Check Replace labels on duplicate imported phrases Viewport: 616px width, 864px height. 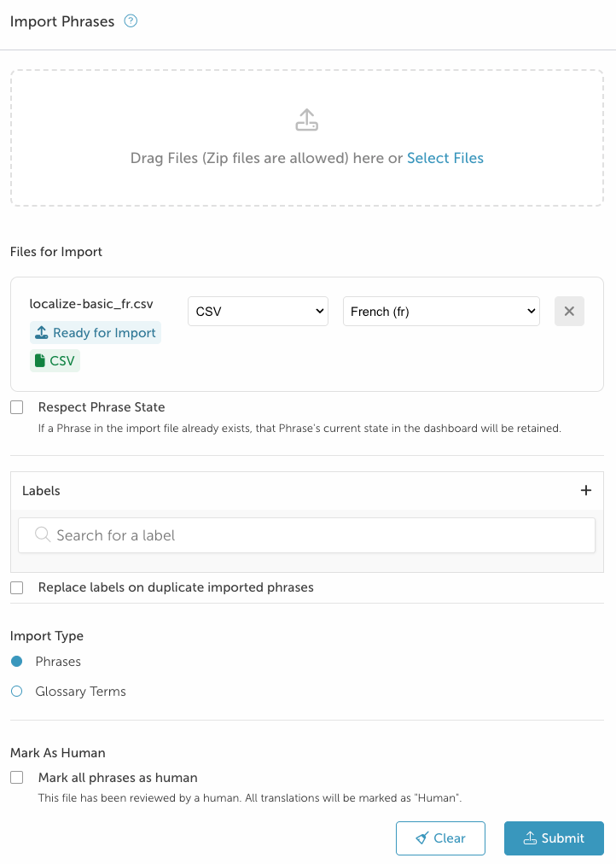(17, 587)
